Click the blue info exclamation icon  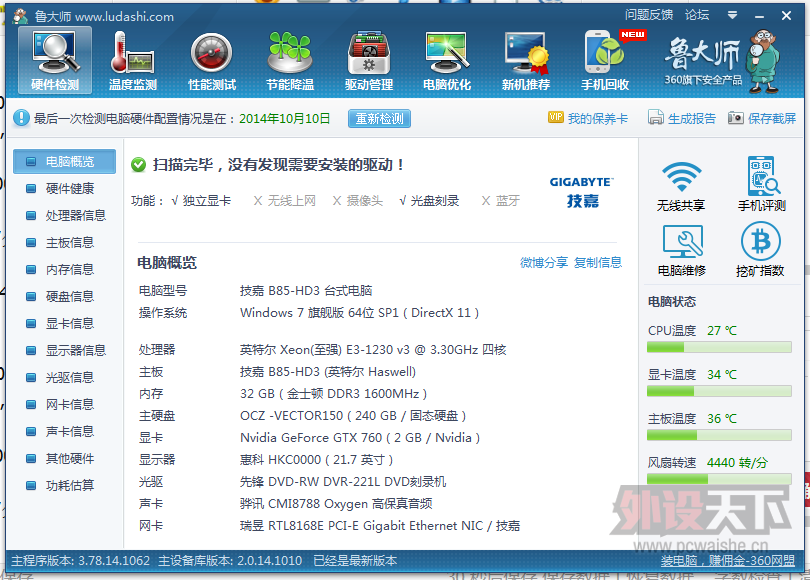tap(21, 118)
